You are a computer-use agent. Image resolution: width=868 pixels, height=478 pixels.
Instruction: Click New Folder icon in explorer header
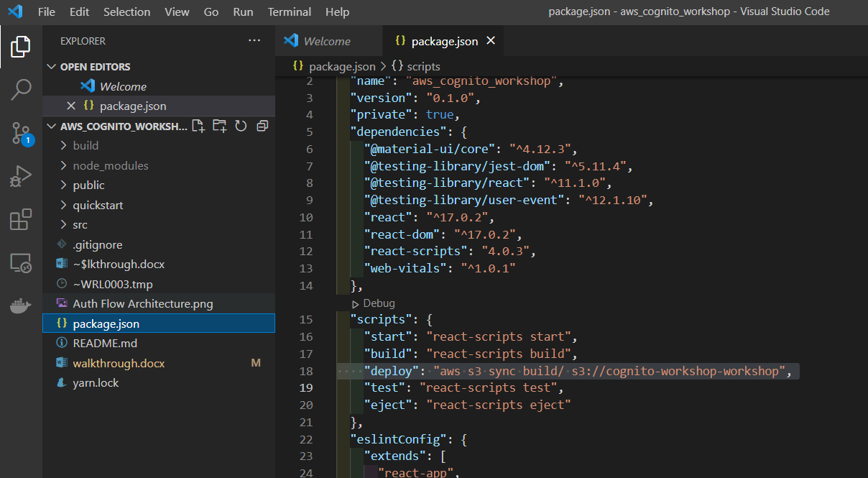[219, 126]
